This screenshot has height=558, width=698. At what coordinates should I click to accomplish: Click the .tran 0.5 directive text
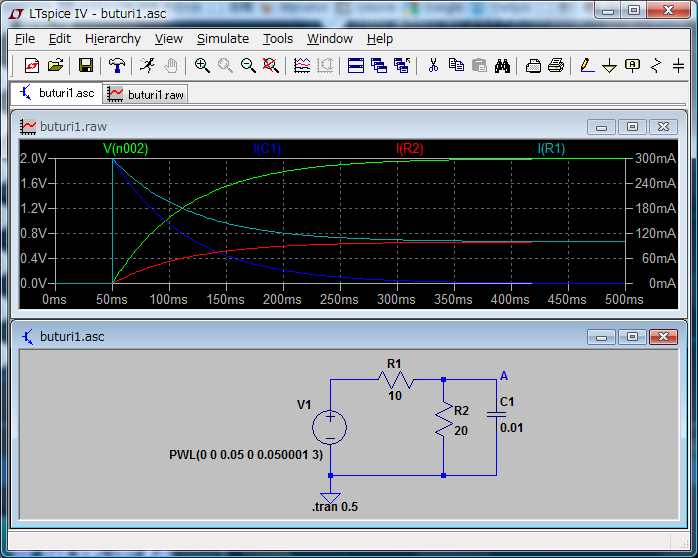point(334,507)
